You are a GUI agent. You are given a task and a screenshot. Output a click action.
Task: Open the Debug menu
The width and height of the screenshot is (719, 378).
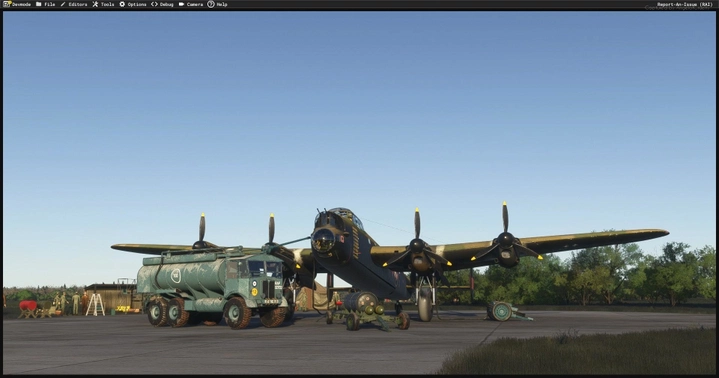tap(162, 4)
